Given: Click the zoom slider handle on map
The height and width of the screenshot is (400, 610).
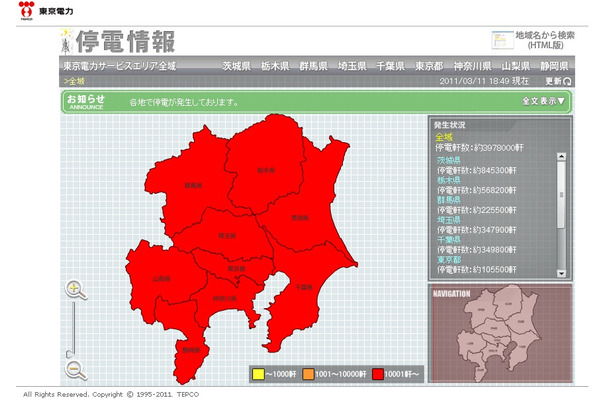Looking at the screenshot, I should [x=71, y=352].
